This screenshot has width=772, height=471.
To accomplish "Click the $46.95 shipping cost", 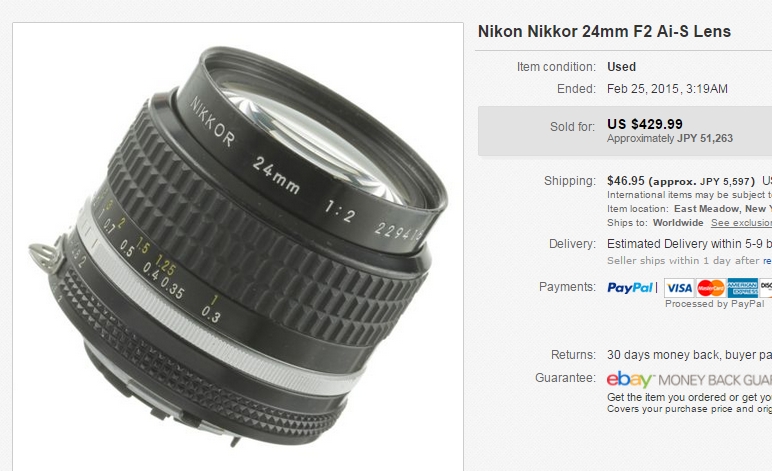I will point(625,181).
